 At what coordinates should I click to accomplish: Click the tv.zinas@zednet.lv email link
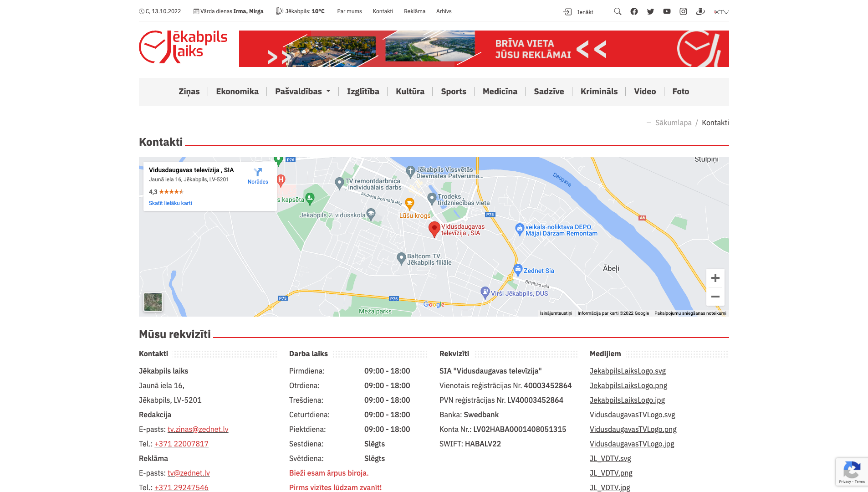coord(198,429)
